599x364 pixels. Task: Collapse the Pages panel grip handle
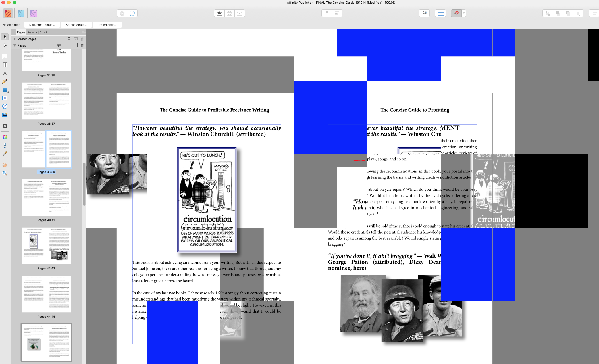(x=13, y=32)
